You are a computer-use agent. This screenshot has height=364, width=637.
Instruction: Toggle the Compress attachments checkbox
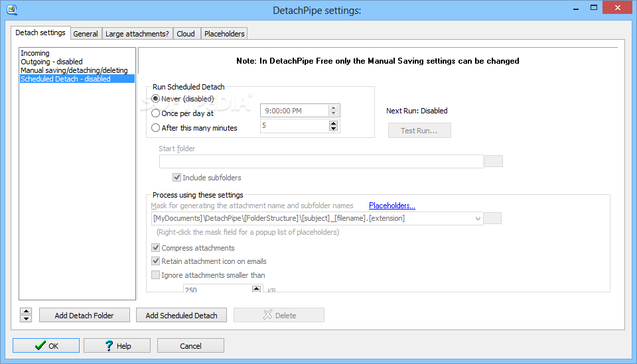[x=155, y=247]
